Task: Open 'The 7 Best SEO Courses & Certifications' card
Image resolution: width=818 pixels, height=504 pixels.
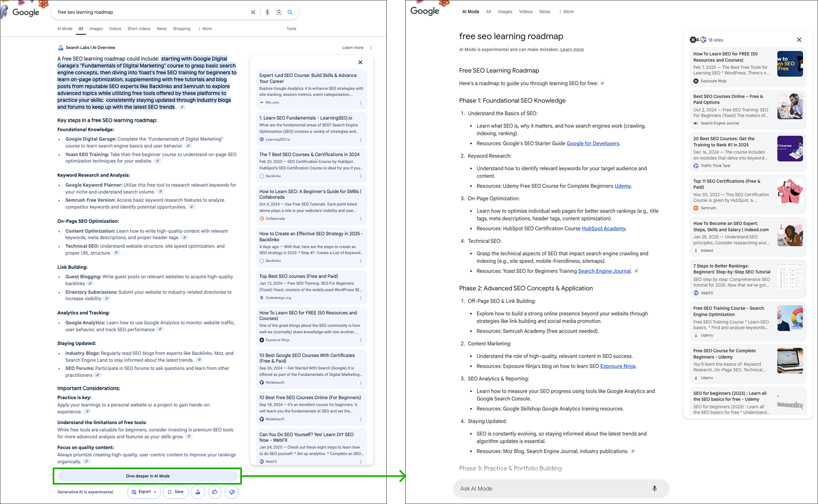Action: click(312, 165)
